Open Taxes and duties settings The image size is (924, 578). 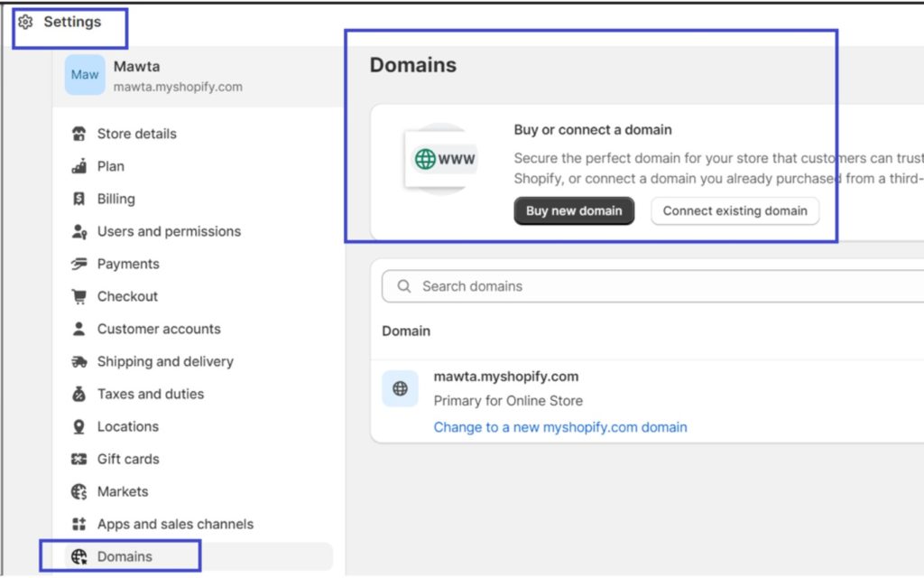pos(151,394)
